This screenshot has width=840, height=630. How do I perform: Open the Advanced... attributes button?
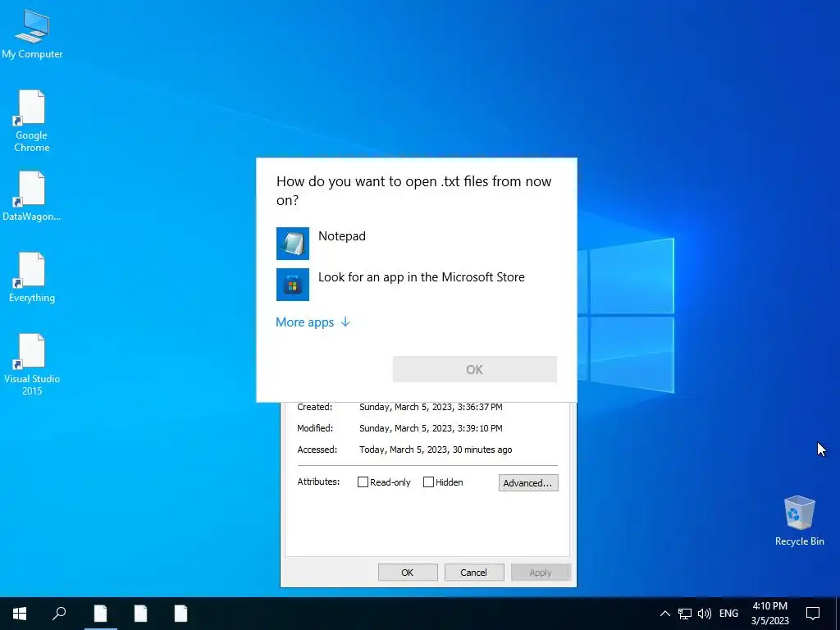point(528,482)
